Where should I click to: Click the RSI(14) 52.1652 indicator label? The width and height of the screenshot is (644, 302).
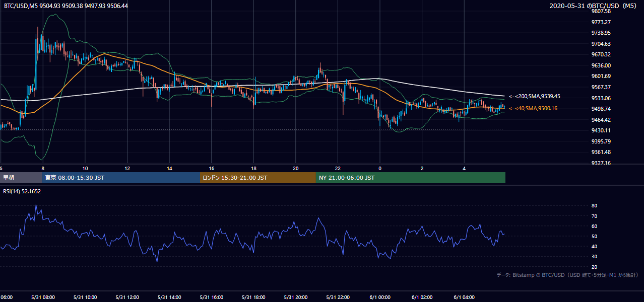(x=22, y=191)
